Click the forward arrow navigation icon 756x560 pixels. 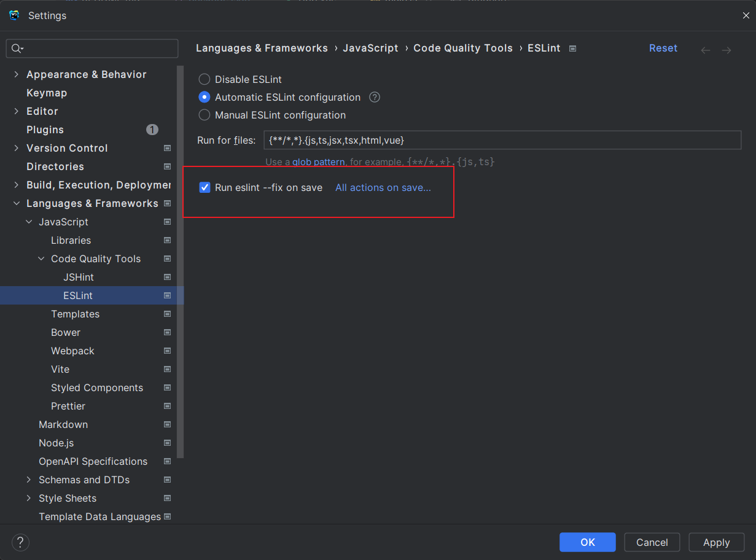click(x=727, y=50)
